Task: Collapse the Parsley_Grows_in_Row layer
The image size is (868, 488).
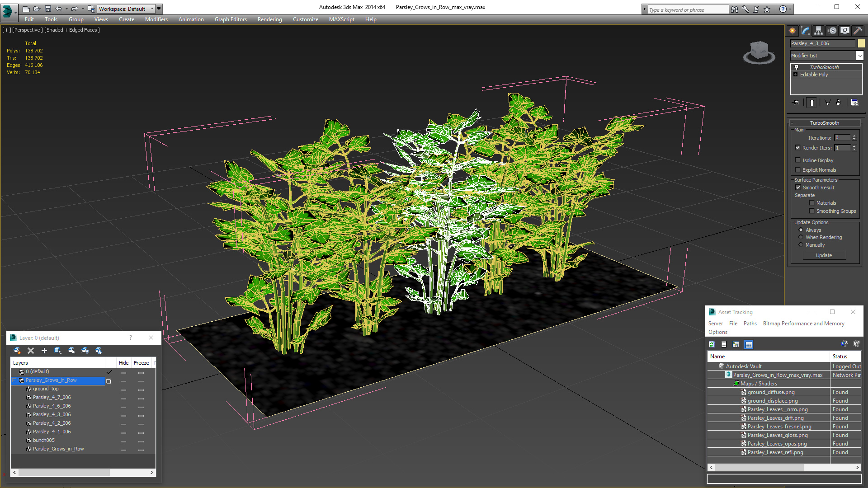Action: tap(14, 380)
